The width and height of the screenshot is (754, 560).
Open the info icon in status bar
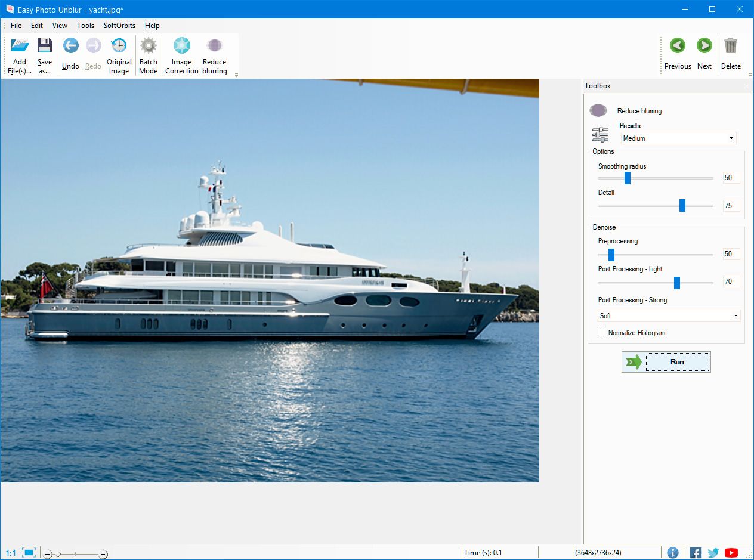pyautogui.click(x=673, y=553)
